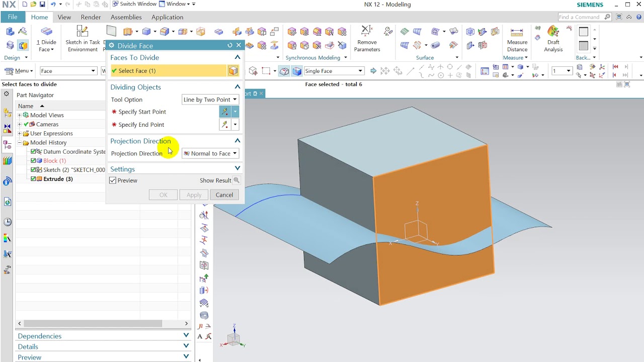This screenshot has height=362, width=644.
Task: Open Draft Analysis tool
Action: (x=553, y=39)
